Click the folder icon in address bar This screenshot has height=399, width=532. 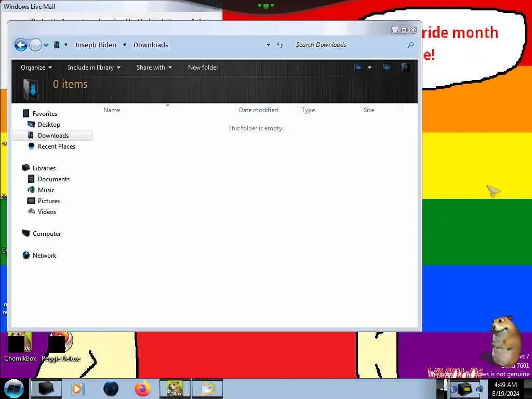[57, 45]
